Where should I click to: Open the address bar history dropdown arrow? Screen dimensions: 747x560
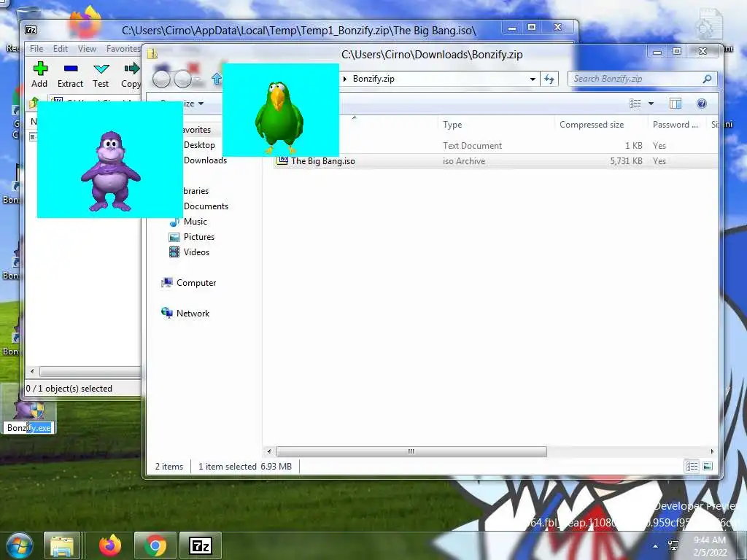[533, 79]
